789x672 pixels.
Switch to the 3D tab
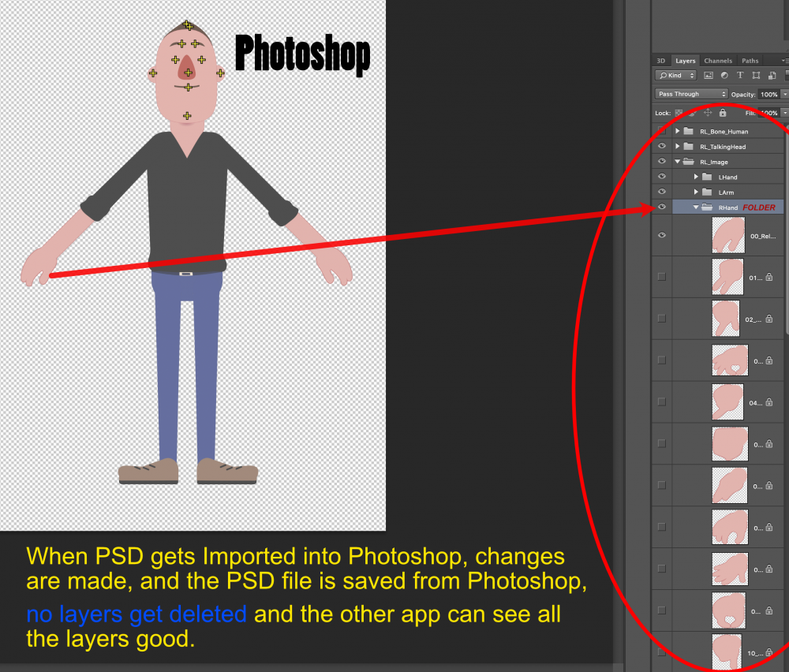coord(660,61)
